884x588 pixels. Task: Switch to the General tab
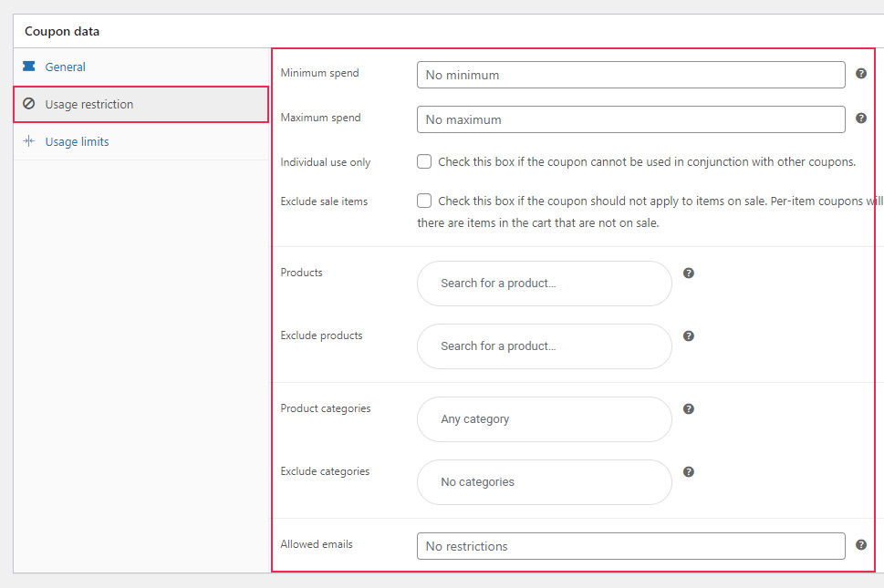pos(66,67)
